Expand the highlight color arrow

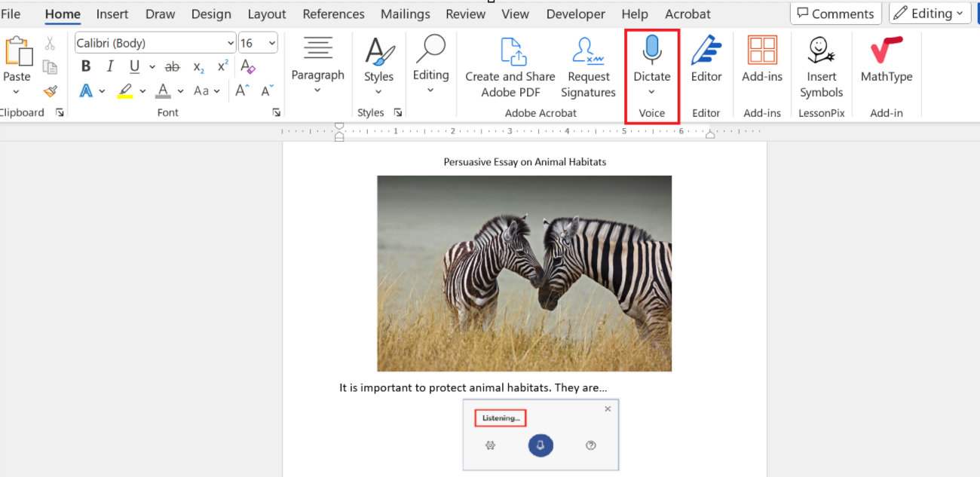[x=142, y=91]
